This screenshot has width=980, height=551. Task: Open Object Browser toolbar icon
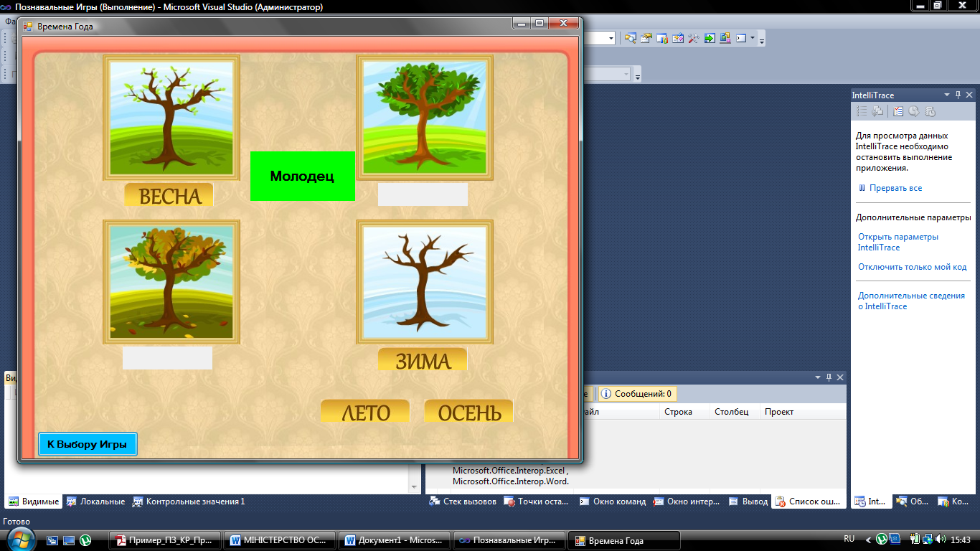click(678, 38)
